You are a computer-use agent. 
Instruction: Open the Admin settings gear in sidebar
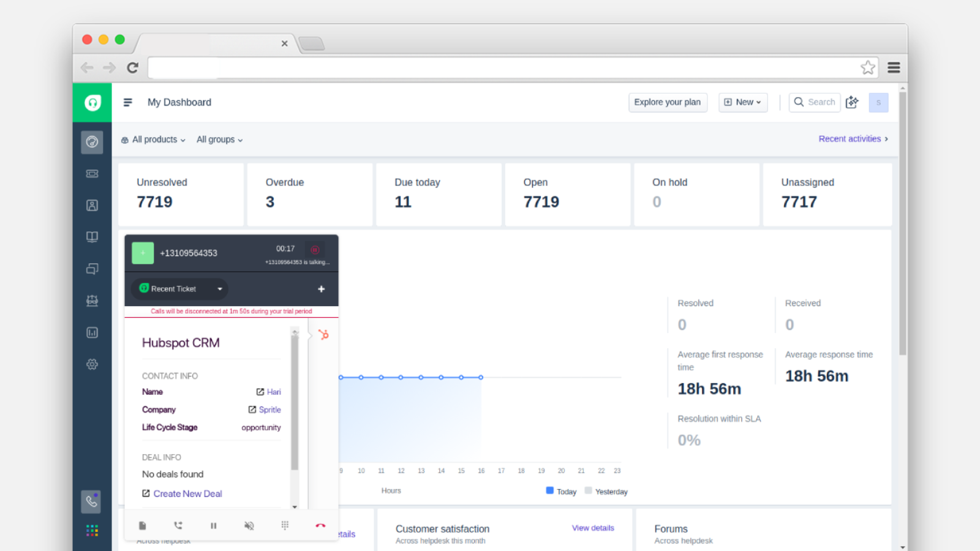pyautogui.click(x=92, y=364)
